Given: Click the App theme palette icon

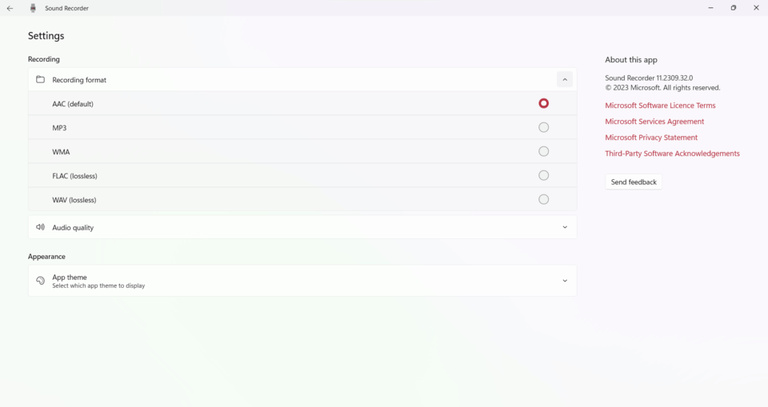Looking at the screenshot, I should 40,281.
